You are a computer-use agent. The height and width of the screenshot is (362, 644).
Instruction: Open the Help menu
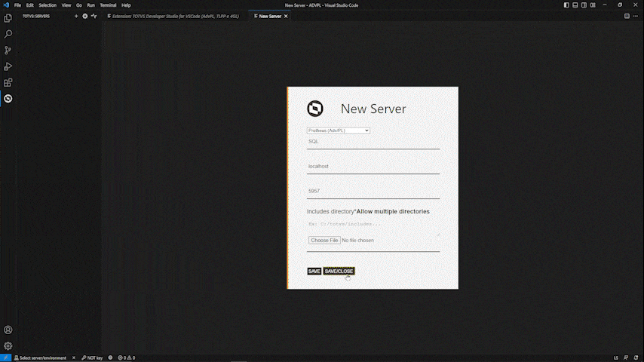pos(126,5)
